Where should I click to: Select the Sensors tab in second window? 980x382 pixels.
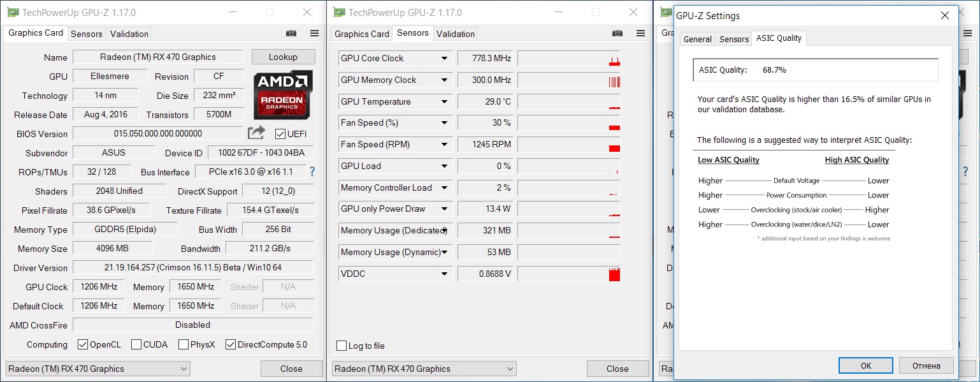(413, 33)
